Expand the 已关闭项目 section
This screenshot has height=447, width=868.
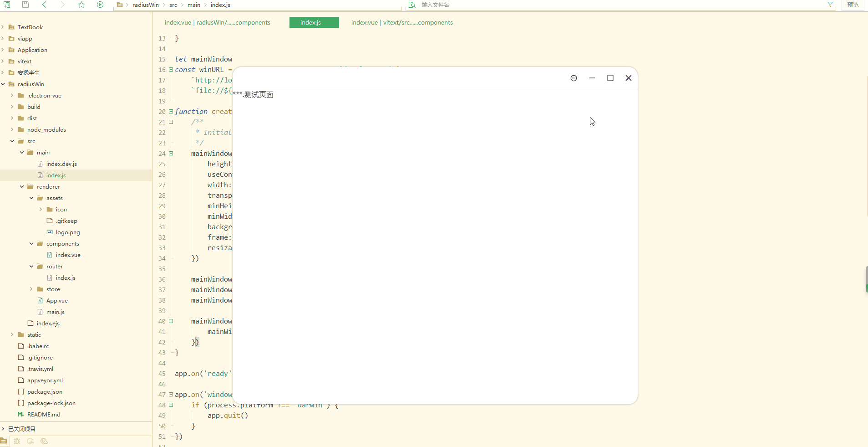tap(4, 428)
